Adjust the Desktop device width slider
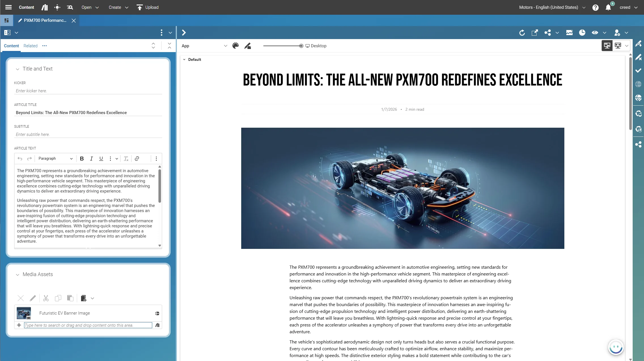 click(301, 46)
